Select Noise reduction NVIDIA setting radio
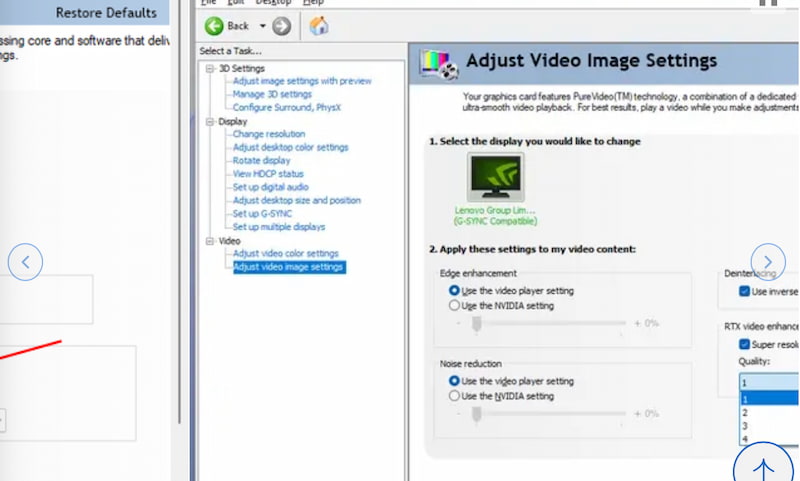 click(x=455, y=396)
